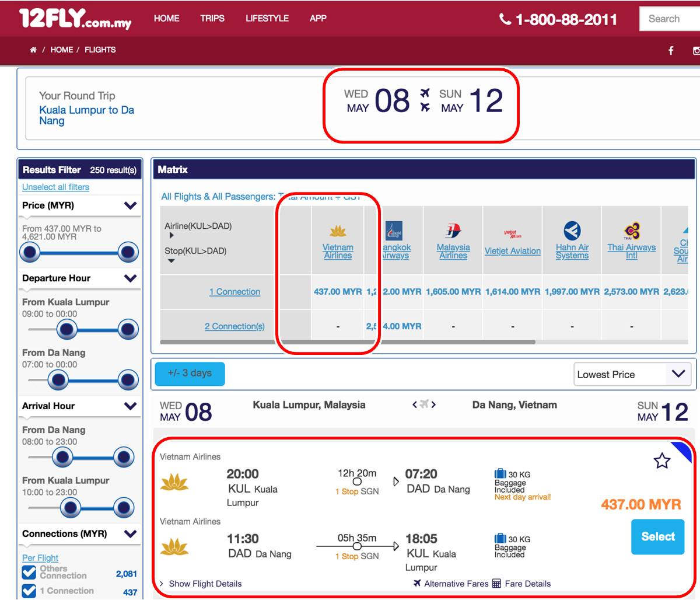Click the Price slider minimum handle
This screenshot has height=600, width=700.
30,253
